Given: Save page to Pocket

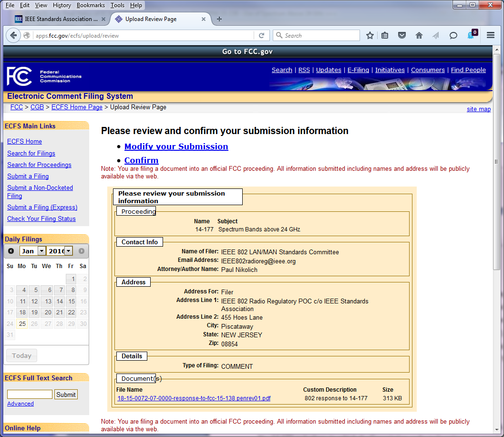Looking at the screenshot, I should tap(402, 35).
